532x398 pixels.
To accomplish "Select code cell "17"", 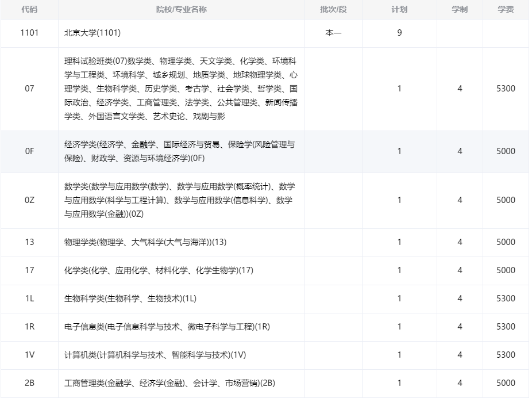I will tap(29, 270).
